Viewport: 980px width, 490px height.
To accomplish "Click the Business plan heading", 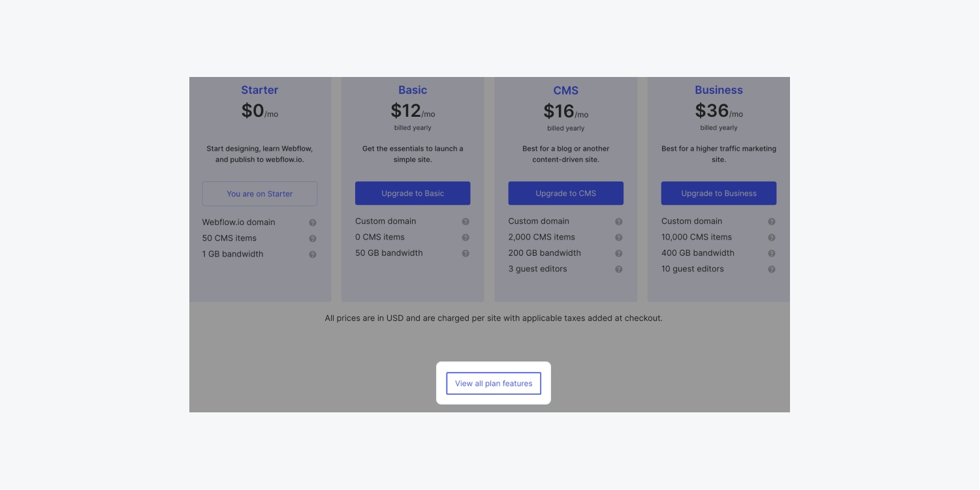I will coord(719,90).
